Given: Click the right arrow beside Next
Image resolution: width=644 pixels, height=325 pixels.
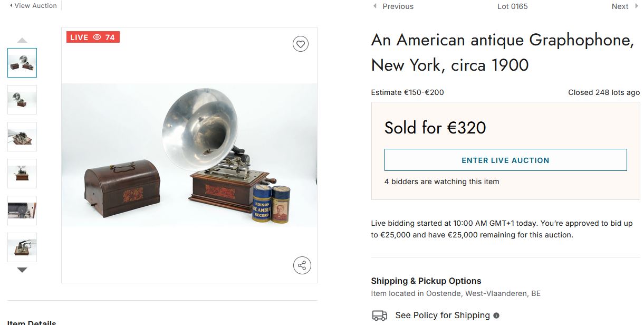Looking at the screenshot, I should 636,6.
